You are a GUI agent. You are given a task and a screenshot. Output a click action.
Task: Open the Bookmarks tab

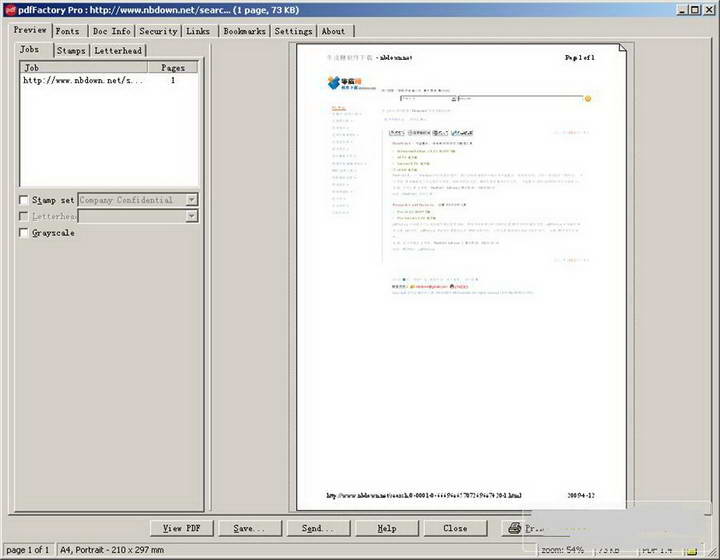coord(244,31)
